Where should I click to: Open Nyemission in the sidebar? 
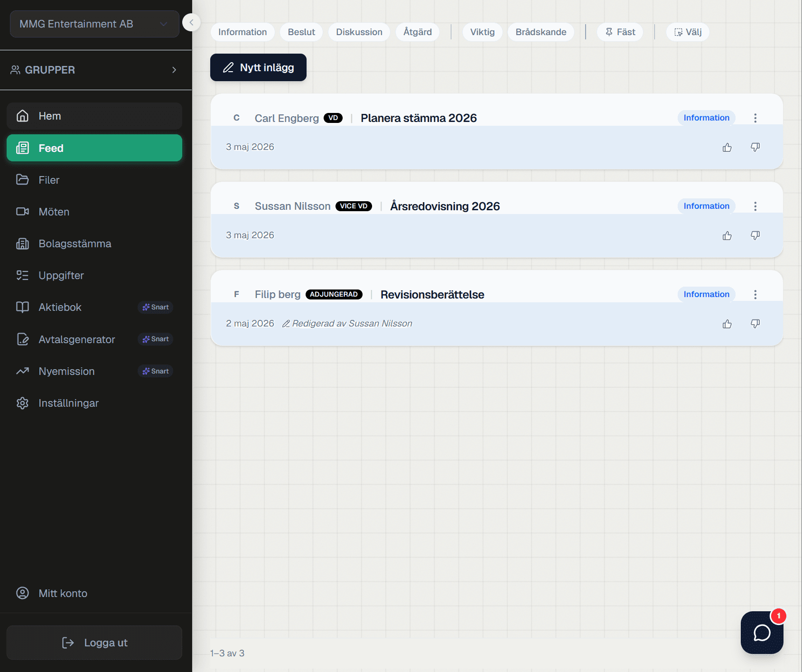94,371
